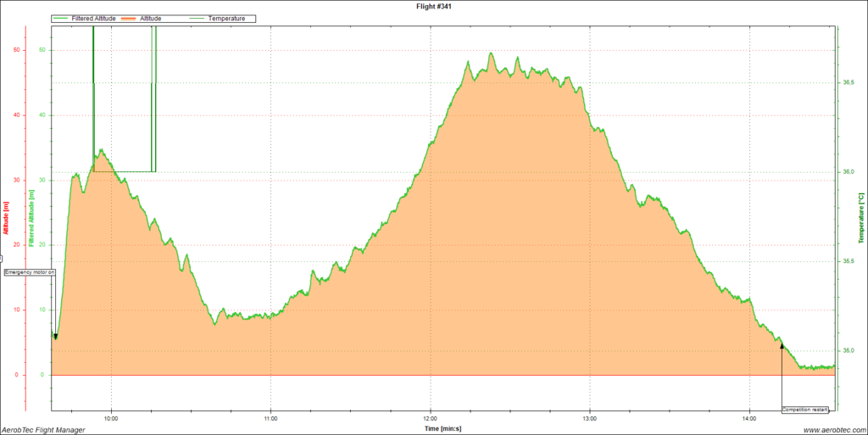Screen dimensions: 868x435
Task: Select the 'Competition restart' annotation label
Action: point(804,409)
